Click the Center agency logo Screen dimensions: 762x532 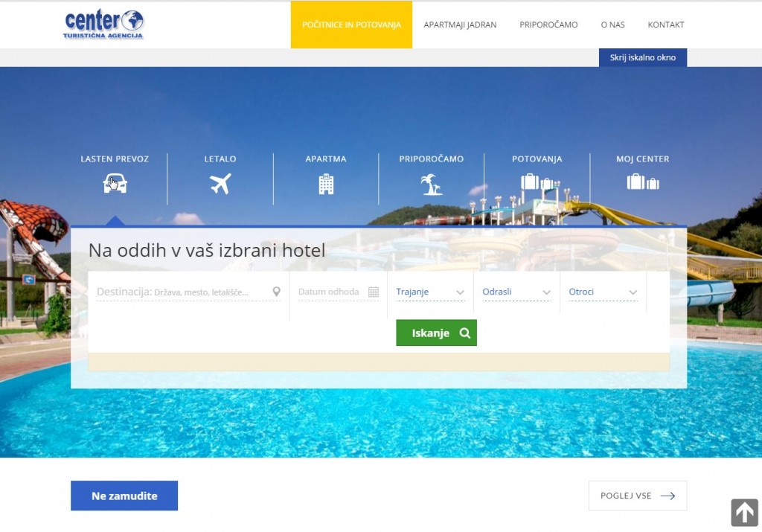103,24
